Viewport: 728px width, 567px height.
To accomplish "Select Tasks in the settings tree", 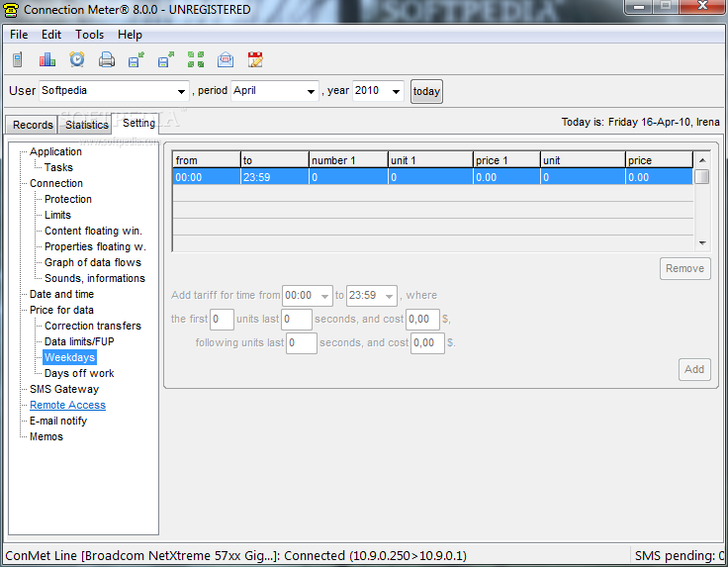I will pos(58,167).
